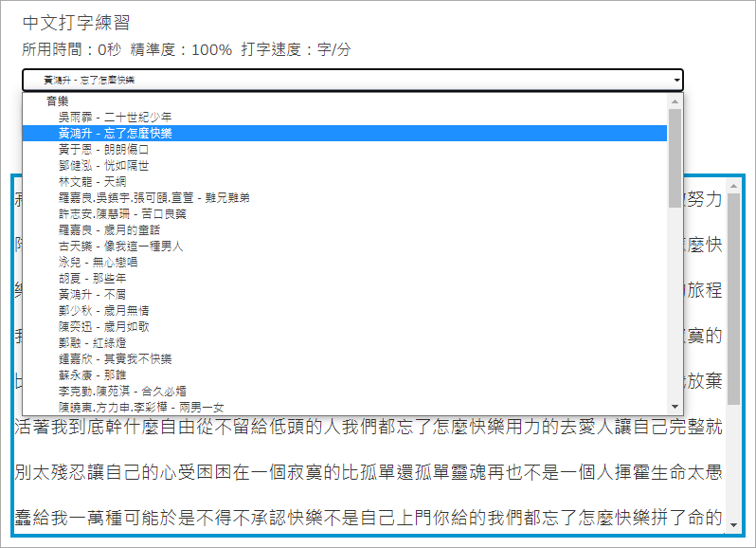Choose 陳曉東.方力申.李彩樺 - 兩男一女
Image resolution: width=756 pixels, height=548 pixels.
point(345,407)
